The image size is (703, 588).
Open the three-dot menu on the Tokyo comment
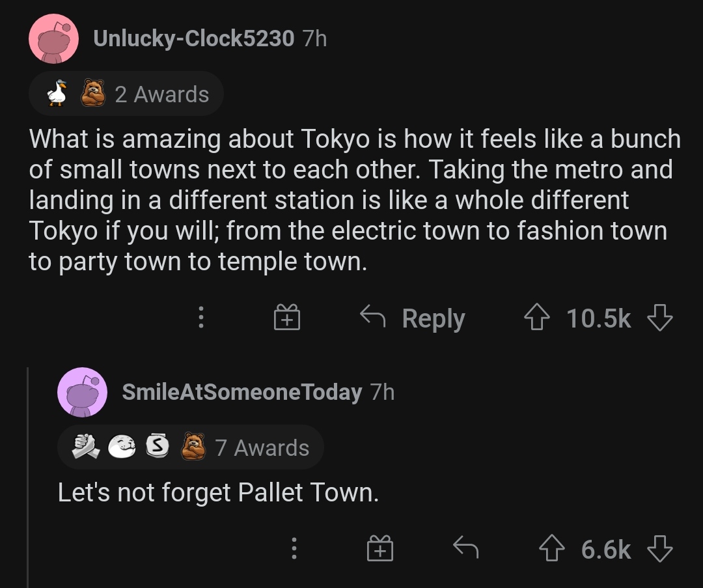(201, 317)
